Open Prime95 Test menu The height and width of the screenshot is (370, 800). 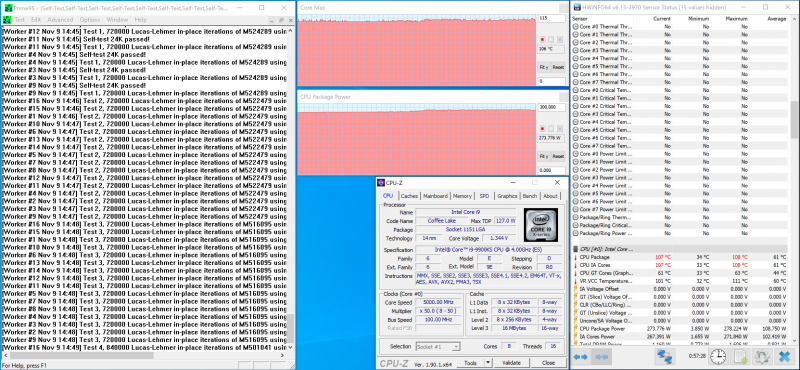point(19,20)
